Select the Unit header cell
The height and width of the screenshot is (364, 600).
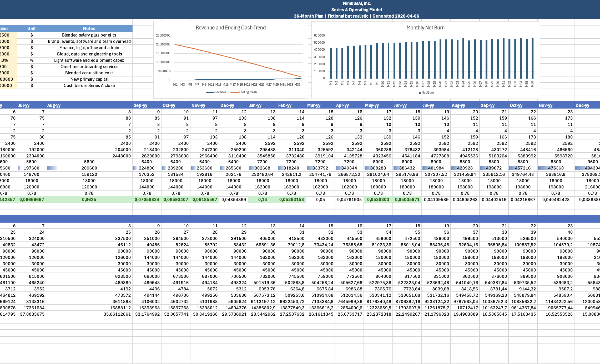32,29
